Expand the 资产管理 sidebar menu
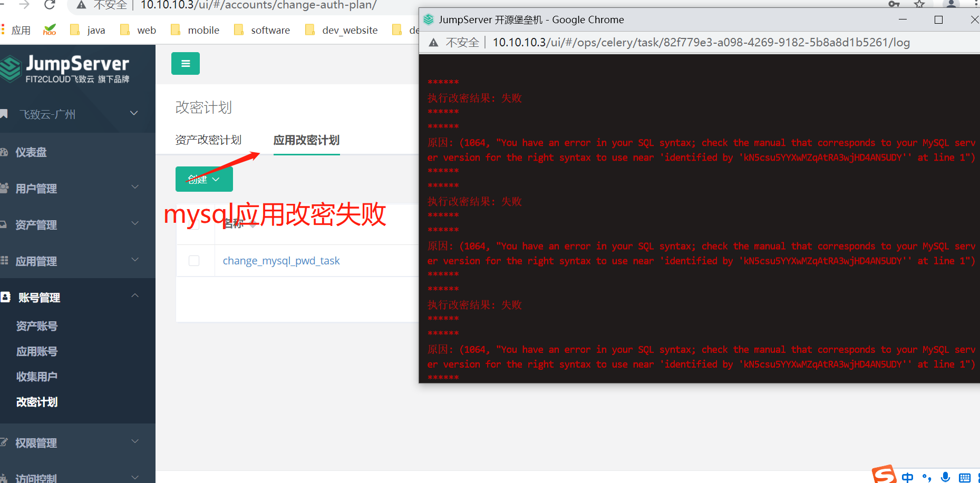The image size is (980, 483). tap(77, 224)
